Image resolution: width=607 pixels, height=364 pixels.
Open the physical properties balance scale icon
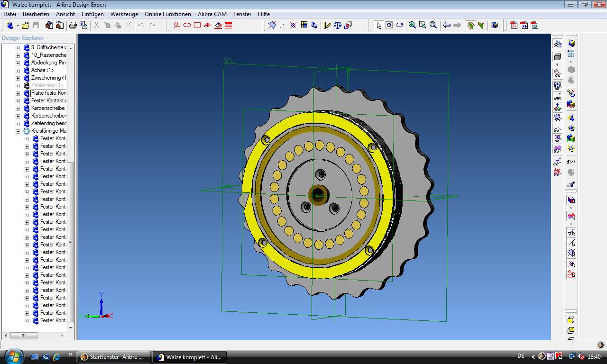point(338,25)
